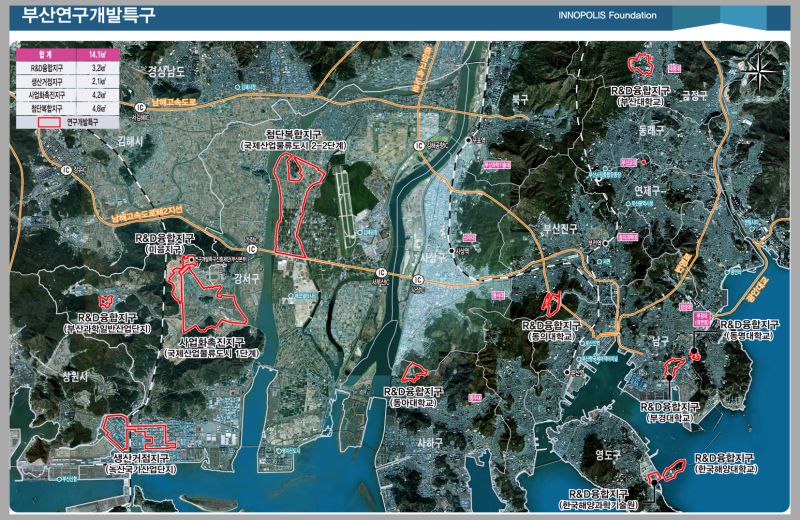
Task: Click the 남구 district label
Action: pyautogui.click(x=661, y=341)
